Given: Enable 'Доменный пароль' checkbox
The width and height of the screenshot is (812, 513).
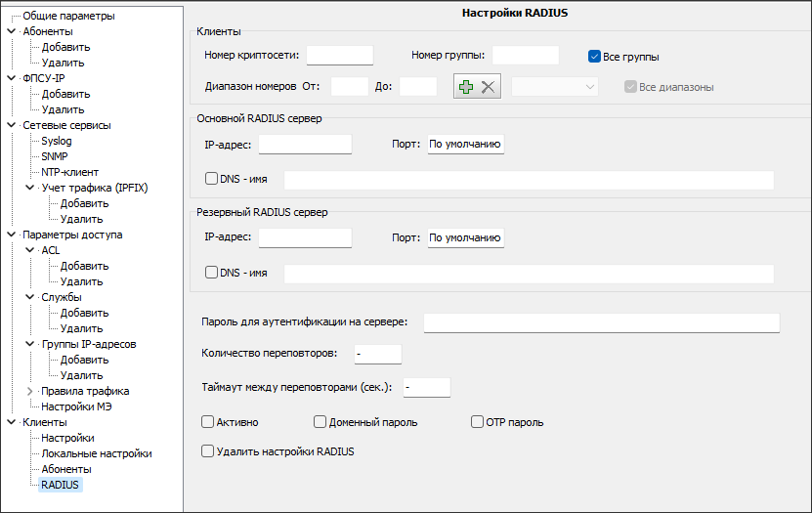Looking at the screenshot, I should 320,422.
